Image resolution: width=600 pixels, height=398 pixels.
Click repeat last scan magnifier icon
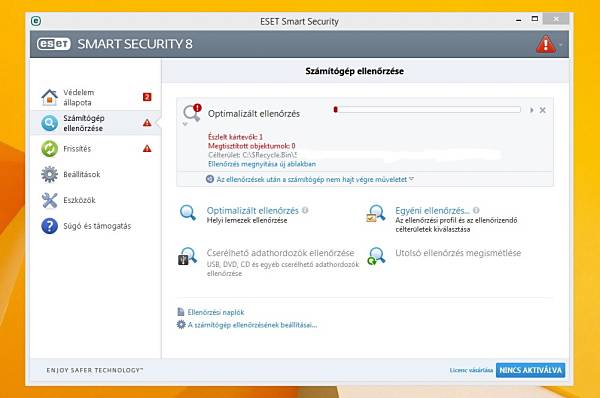coord(376,256)
